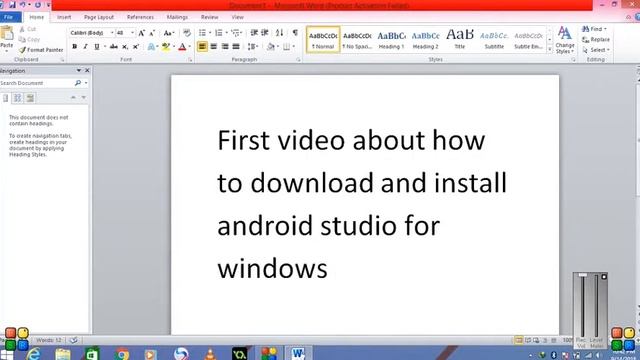Viewport: 640px width, 360px height.
Task: Toggle Subscript formatting
Action: click(x=125, y=47)
